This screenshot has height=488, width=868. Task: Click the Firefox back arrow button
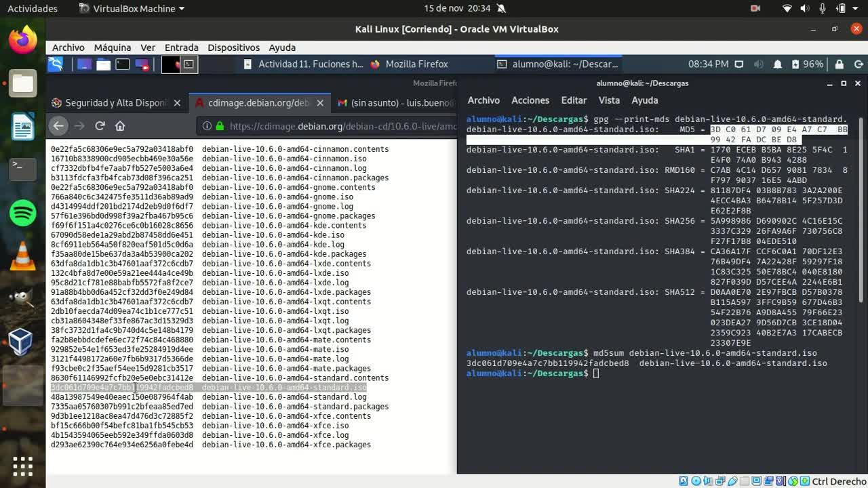[x=58, y=126]
